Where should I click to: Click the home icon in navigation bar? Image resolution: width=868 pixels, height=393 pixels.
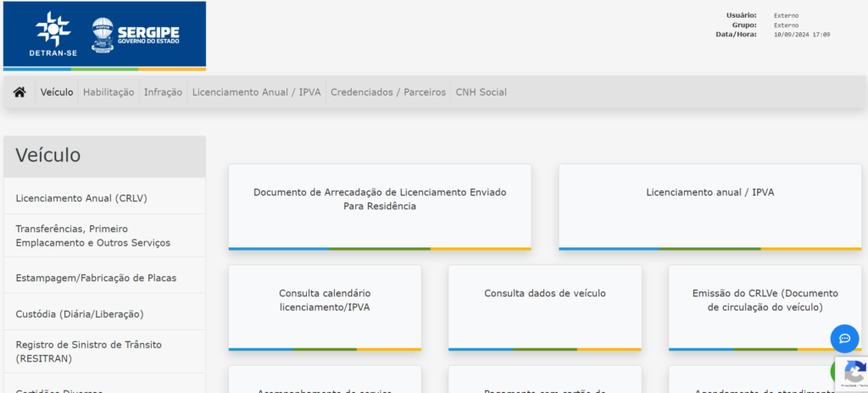pyautogui.click(x=19, y=92)
